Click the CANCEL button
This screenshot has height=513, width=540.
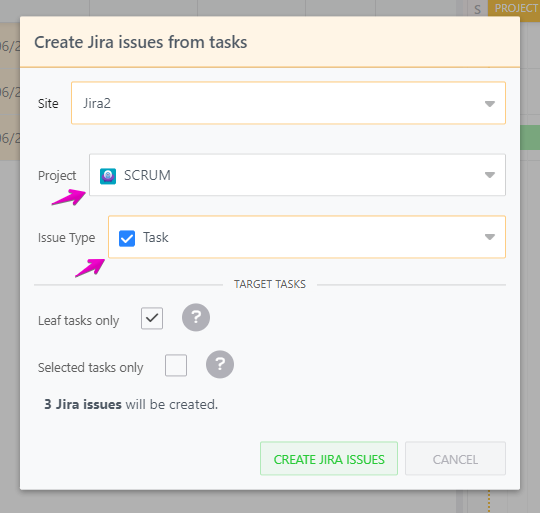pyautogui.click(x=455, y=459)
